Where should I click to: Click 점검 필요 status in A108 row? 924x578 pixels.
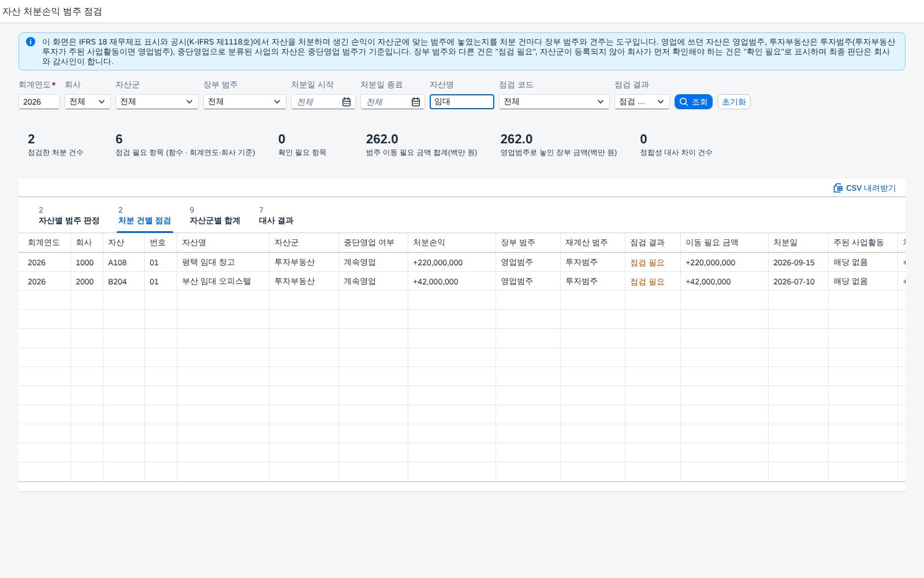point(647,262)
